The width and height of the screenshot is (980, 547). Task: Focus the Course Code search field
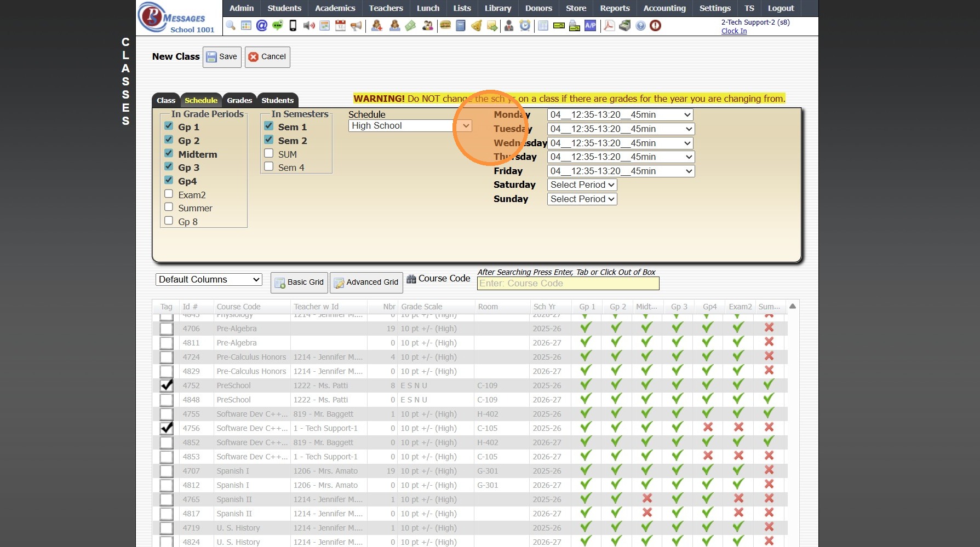point(568,284)
